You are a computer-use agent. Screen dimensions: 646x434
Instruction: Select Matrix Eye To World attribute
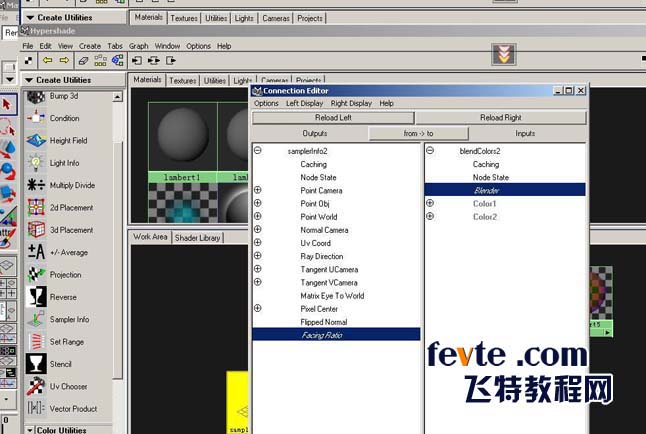(x=332, y=296)
